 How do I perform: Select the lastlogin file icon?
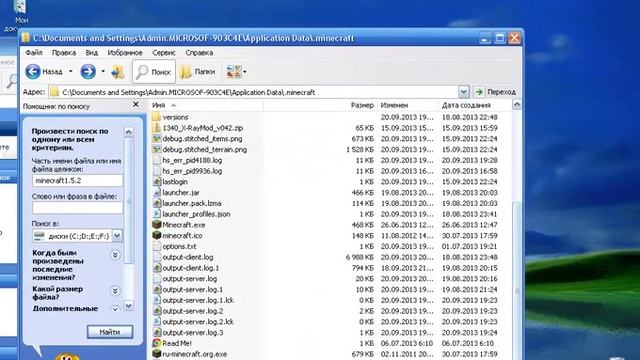[156, 182]
